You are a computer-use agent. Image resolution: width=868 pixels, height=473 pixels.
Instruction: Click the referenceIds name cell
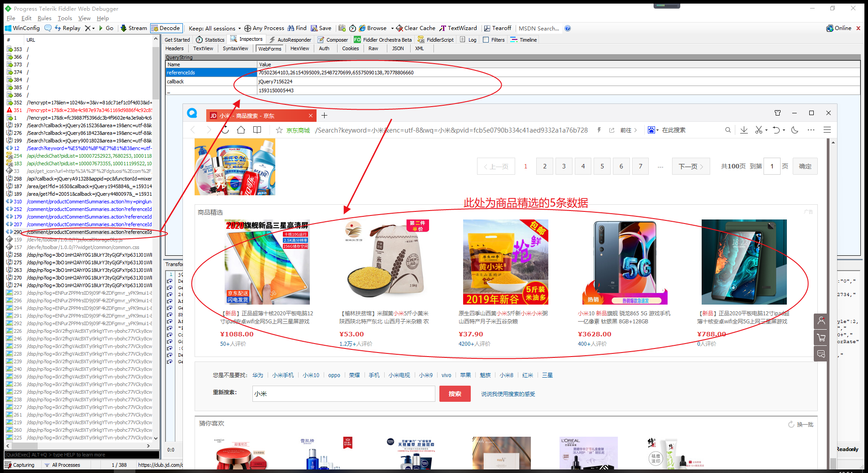(x=211, y=73)
